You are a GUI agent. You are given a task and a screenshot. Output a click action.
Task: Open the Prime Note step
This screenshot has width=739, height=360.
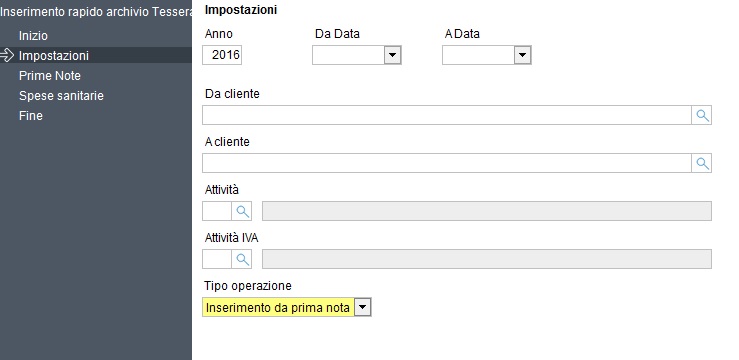pyautogui.click(x=49, y=76)
